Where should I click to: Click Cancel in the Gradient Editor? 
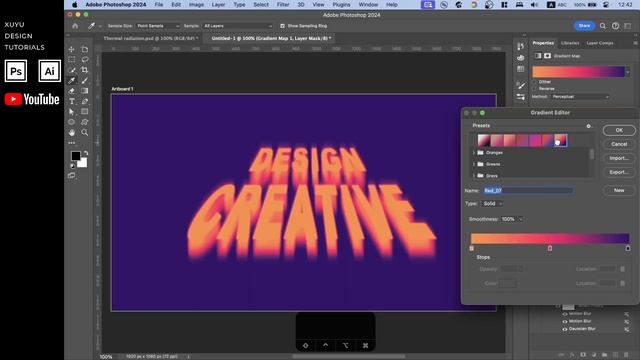619,144
